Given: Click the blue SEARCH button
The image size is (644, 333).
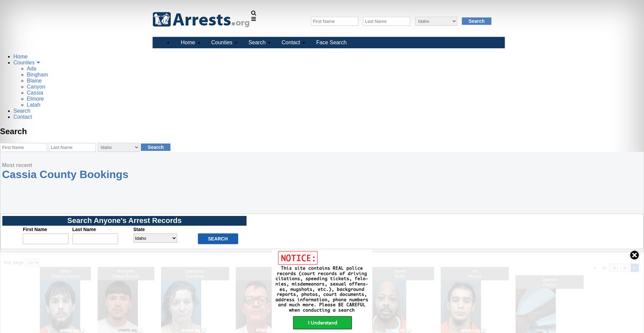Looking at the screenshot, I should click(x=218, y=238).
